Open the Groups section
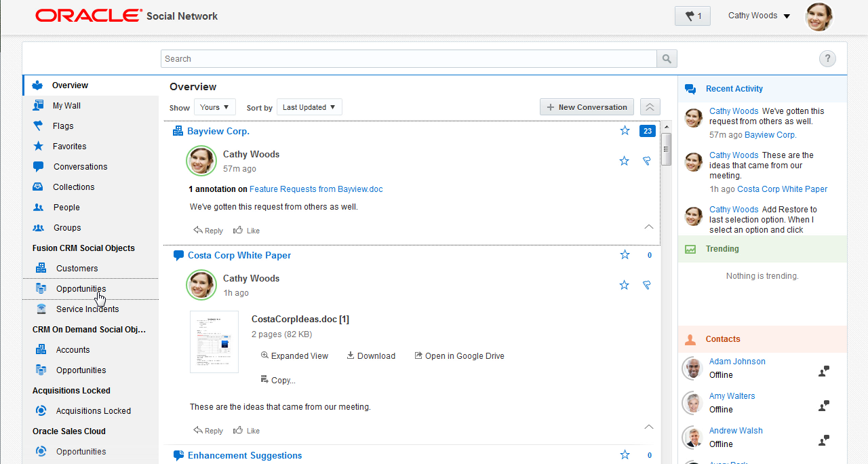Image resolution: width=868 pixels, height=464 pixels. (x=67, y=227)
